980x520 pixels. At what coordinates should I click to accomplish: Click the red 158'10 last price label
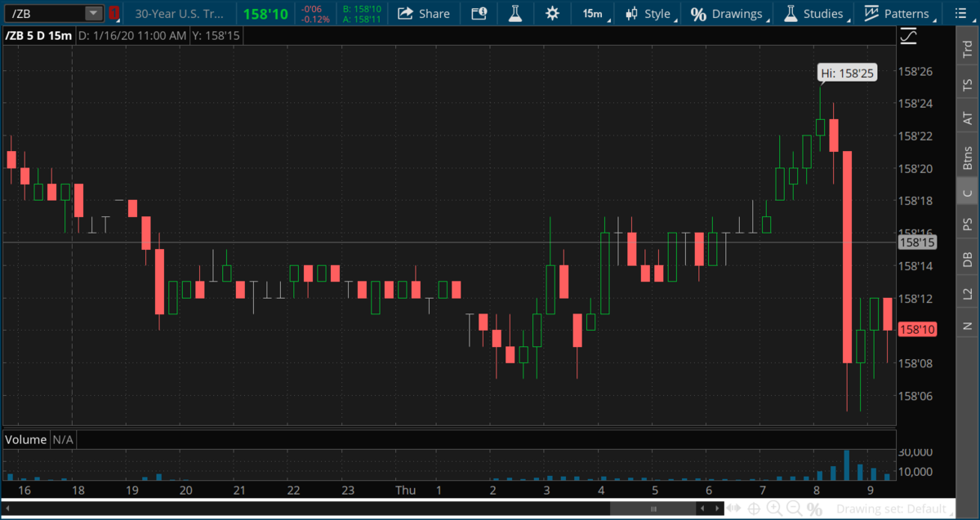pyautogui.click(x=916, y=330)
